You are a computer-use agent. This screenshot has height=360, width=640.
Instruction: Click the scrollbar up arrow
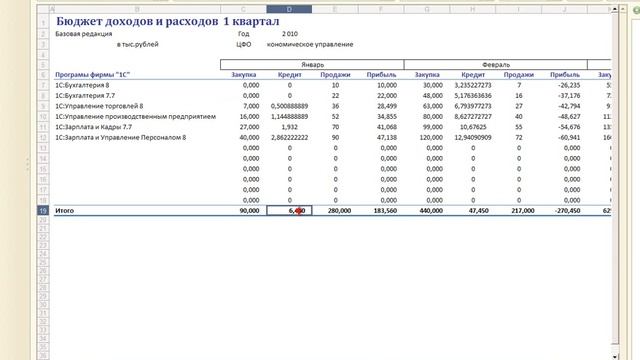tap(615, 9)
